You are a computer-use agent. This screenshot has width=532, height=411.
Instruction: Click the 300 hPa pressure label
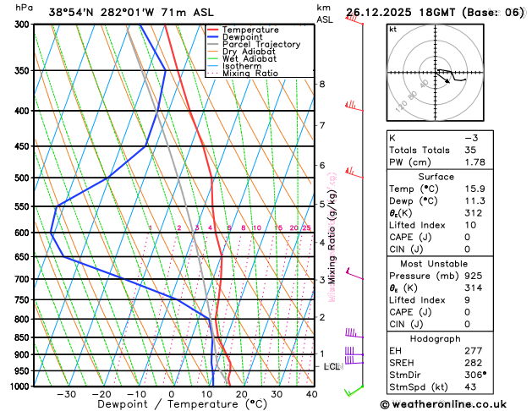click(24, 25)
